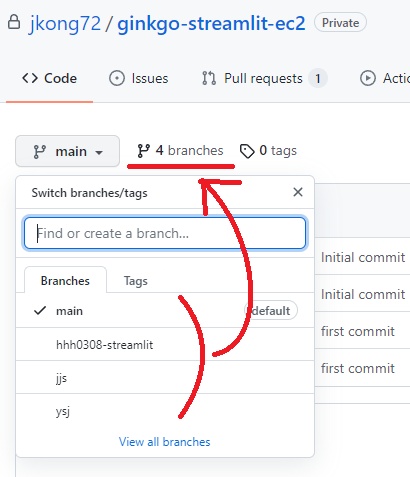Select the Branches tab in popup
The image size is (410, 477).
pos(65,281)
